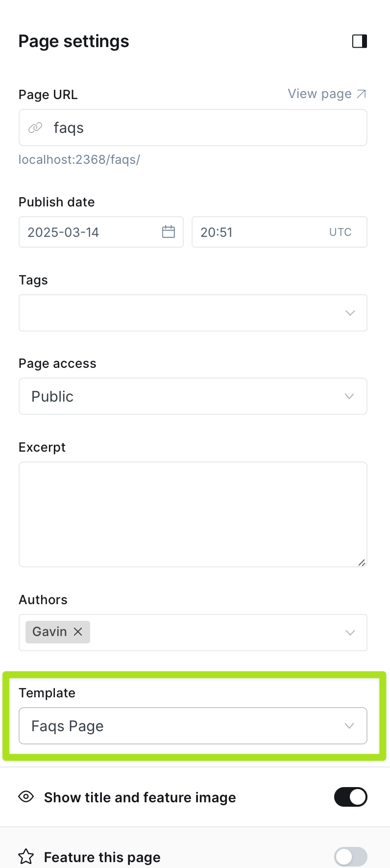The width and height of the screenshot is (390, 868).
Task: Open the Template dropdown showing Faqs Page
Action: [x=193, y=726]
